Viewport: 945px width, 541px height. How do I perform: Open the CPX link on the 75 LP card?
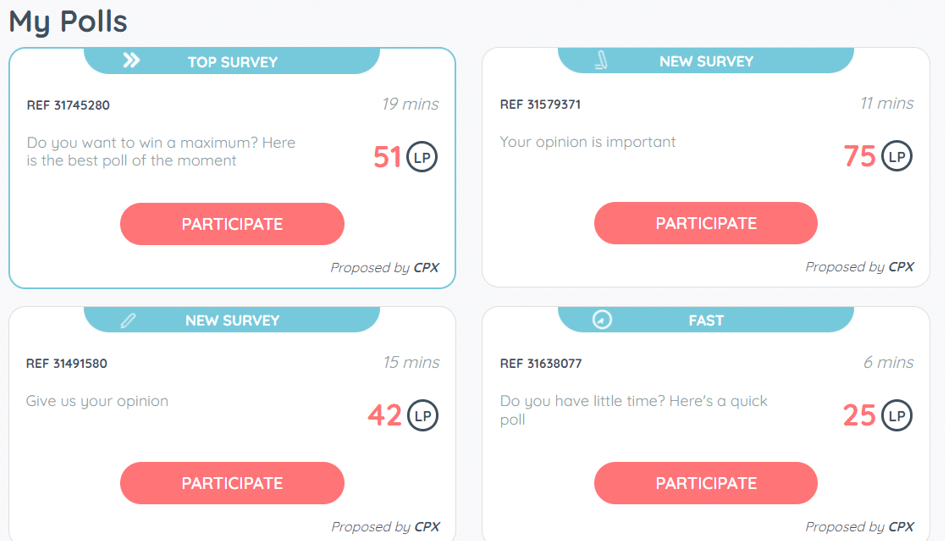tap(901, 267)
